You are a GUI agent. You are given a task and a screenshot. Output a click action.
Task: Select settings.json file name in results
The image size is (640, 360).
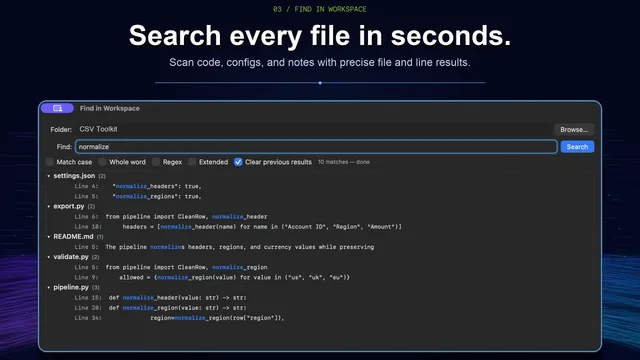pos(74,176)
